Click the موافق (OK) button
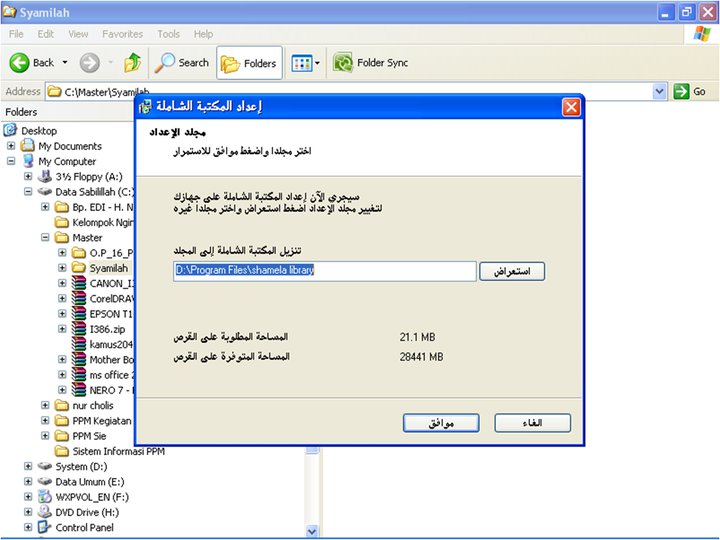The width and height of the screenshot is (720, 540). click(441, 423)
